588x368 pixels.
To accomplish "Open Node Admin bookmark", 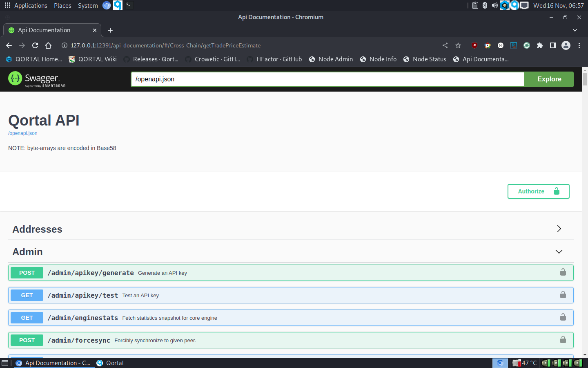I will pos(331,59).
